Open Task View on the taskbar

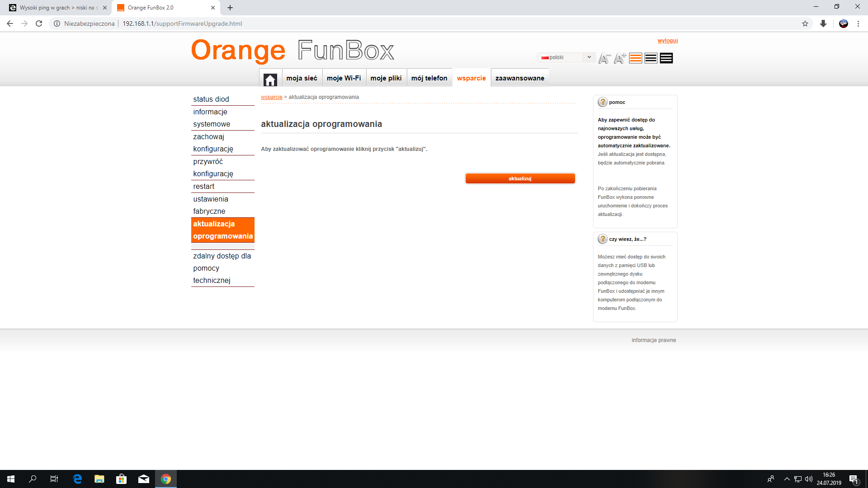coord(54,479)
